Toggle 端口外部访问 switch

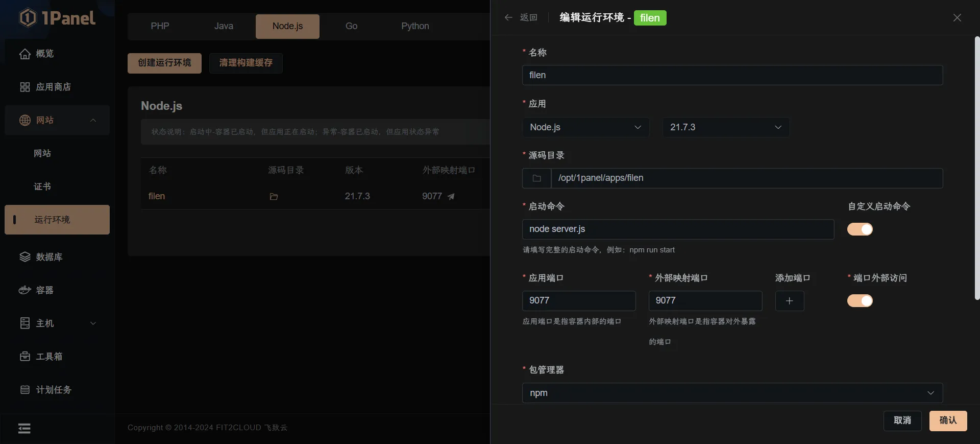[x=860, y=300]
